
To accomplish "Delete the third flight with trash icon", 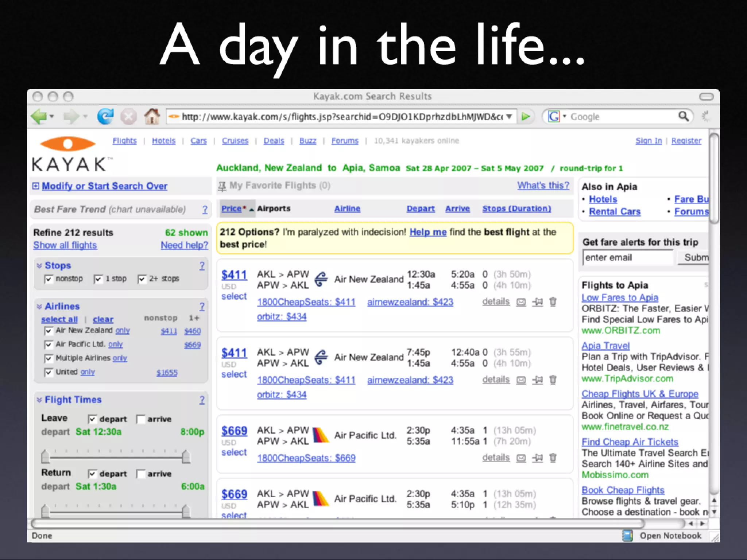I will point(553,458).
